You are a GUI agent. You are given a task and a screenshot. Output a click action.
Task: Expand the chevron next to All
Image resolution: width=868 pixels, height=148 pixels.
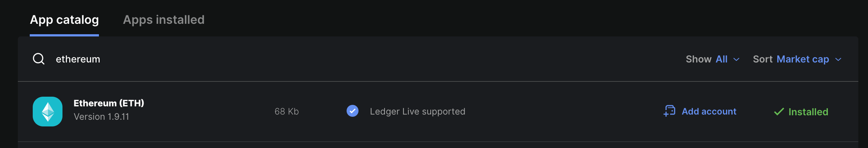[x=736, y=59]
